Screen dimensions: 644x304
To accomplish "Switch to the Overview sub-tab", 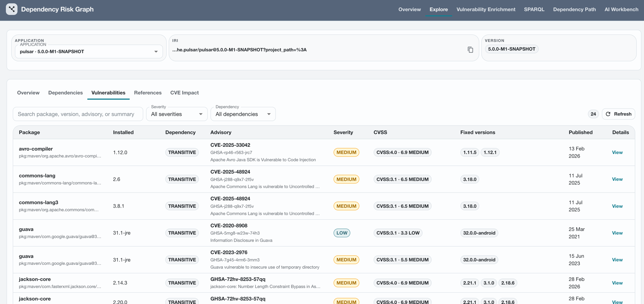I will (x=28, y=93).
